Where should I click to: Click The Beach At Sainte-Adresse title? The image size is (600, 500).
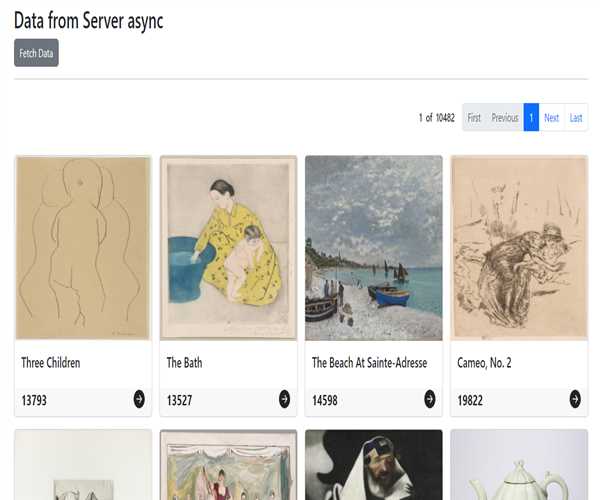(369, 363)
